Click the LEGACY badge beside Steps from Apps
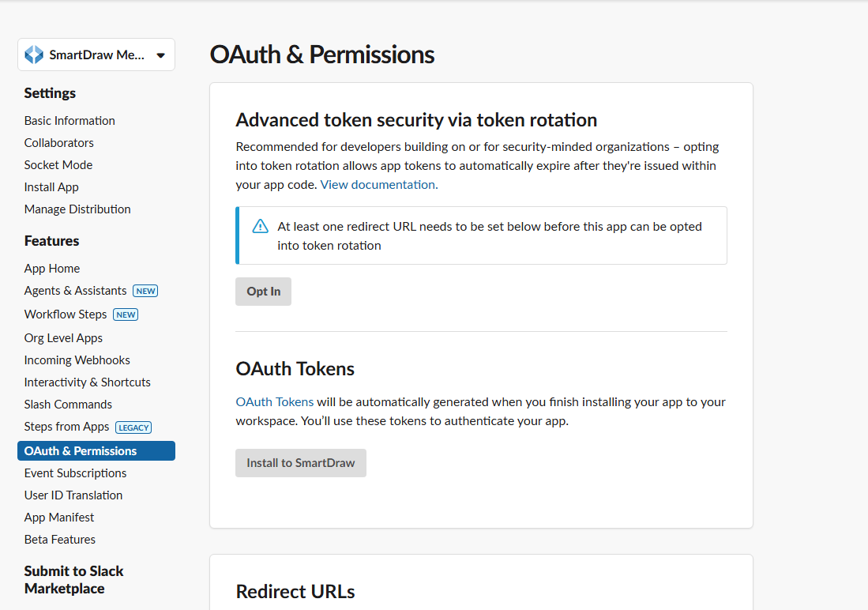This screenshot has height=610, width=868. [133, 427]
